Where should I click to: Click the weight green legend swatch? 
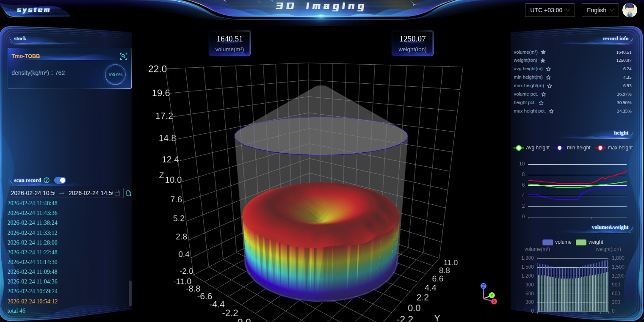click(x=581, y=242)
